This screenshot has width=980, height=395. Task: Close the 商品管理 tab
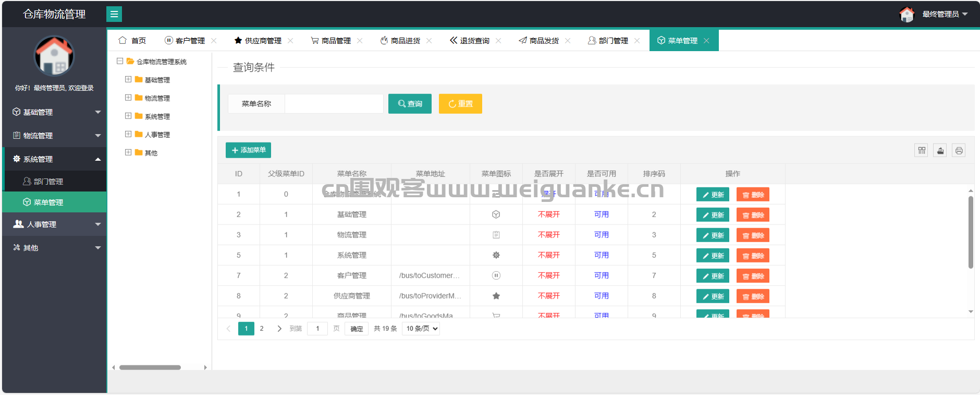(x=360, y=41)
